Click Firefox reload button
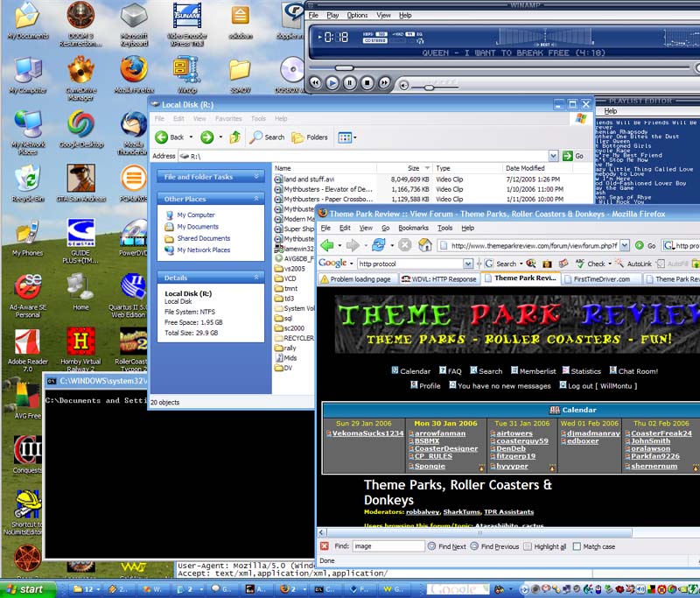The width and height of the screenshot is (700, 598). [x=379, y=245]
